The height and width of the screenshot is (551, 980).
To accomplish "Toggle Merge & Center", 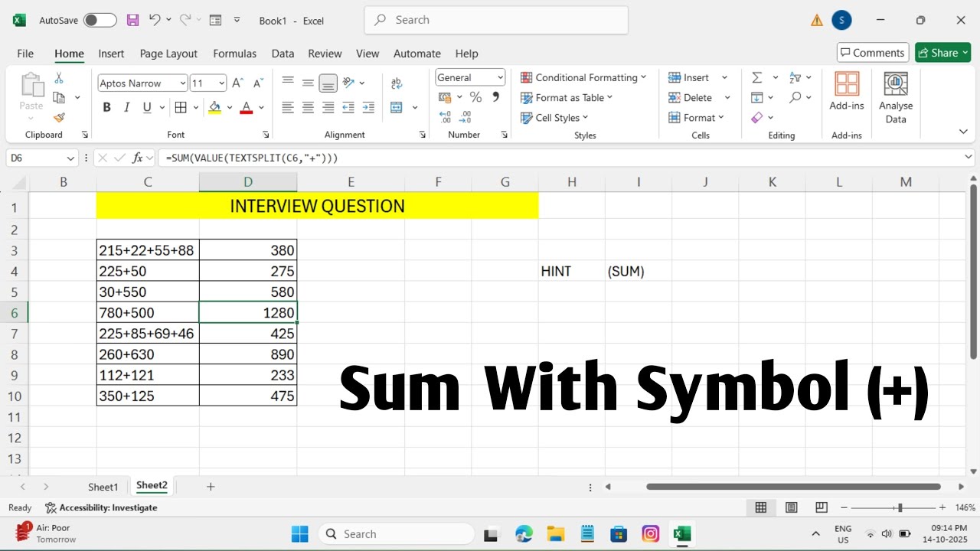I will (397, 108).
